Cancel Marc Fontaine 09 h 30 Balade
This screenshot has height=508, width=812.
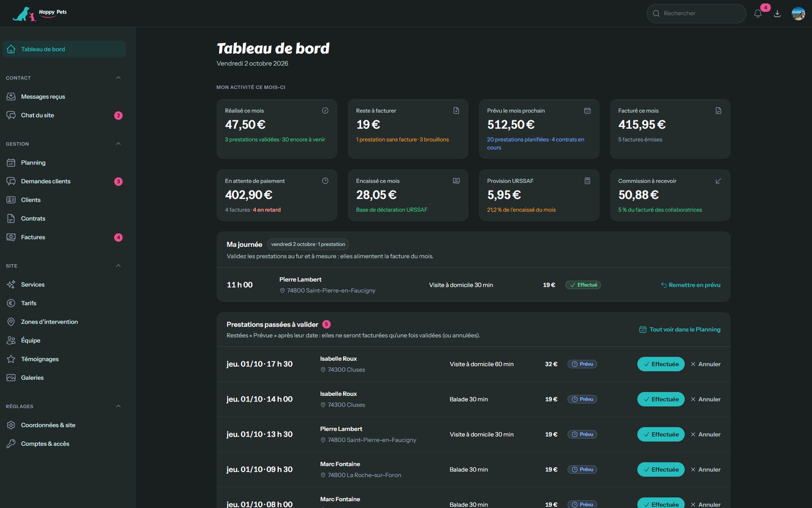[x=706, y=470]
